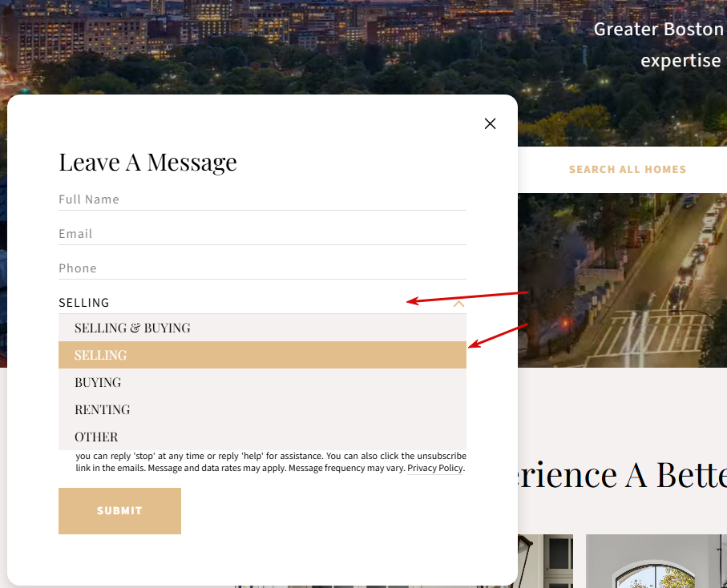Choose the SELLING & BUYING option
The image size is (727, 588).
click(x=262, y=328)
